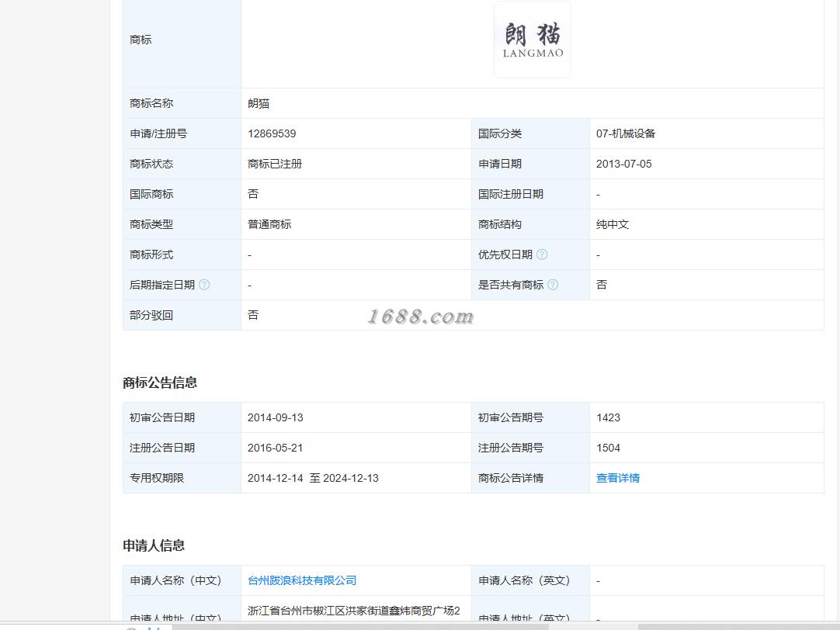Select registration announcement date 2016-05-21
This screenshot has width=840, height=630.
[276, 448]
